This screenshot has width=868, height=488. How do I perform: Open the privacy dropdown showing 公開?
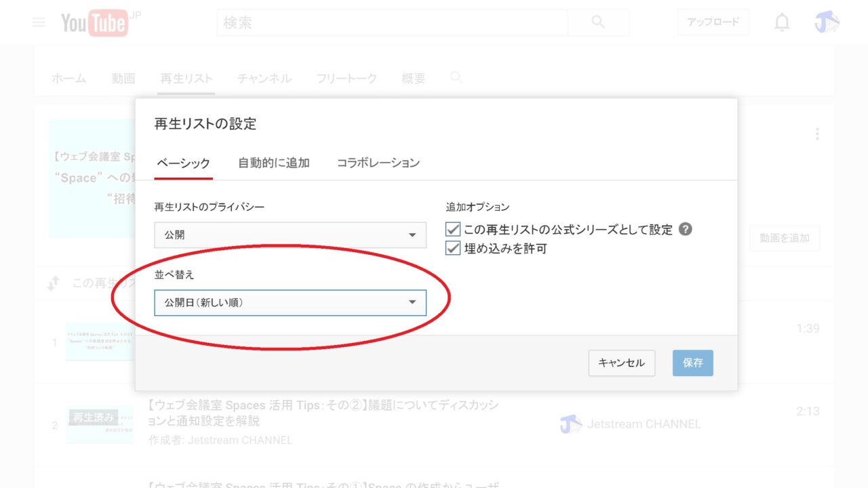tap(290, 235)
